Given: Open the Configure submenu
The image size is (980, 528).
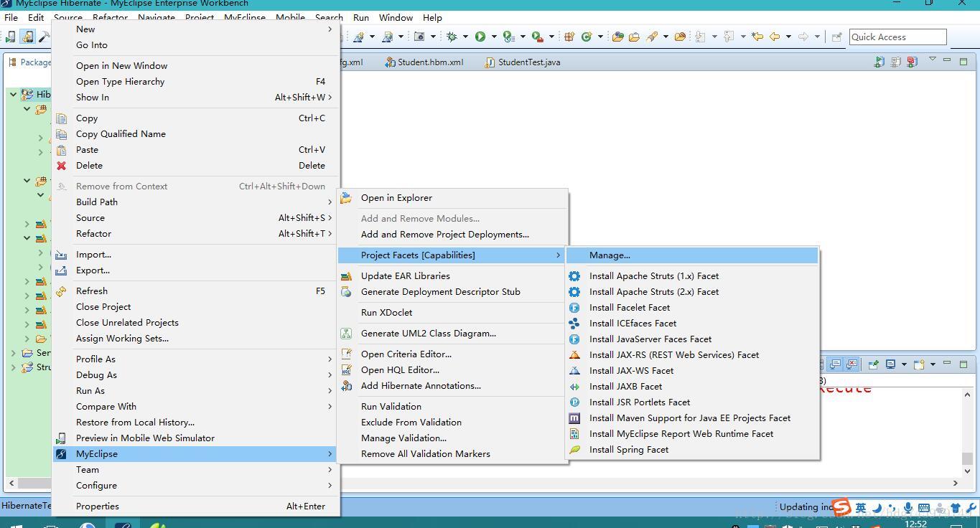Looking at the screenshot, I should (x=195, y=486).
